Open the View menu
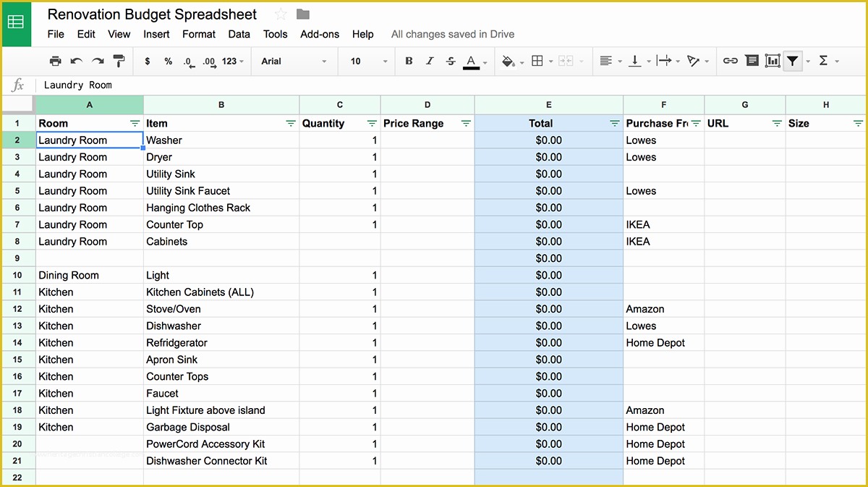Image resolution: width=868 pixels, height=487 pixels. [x=119, y=34]
